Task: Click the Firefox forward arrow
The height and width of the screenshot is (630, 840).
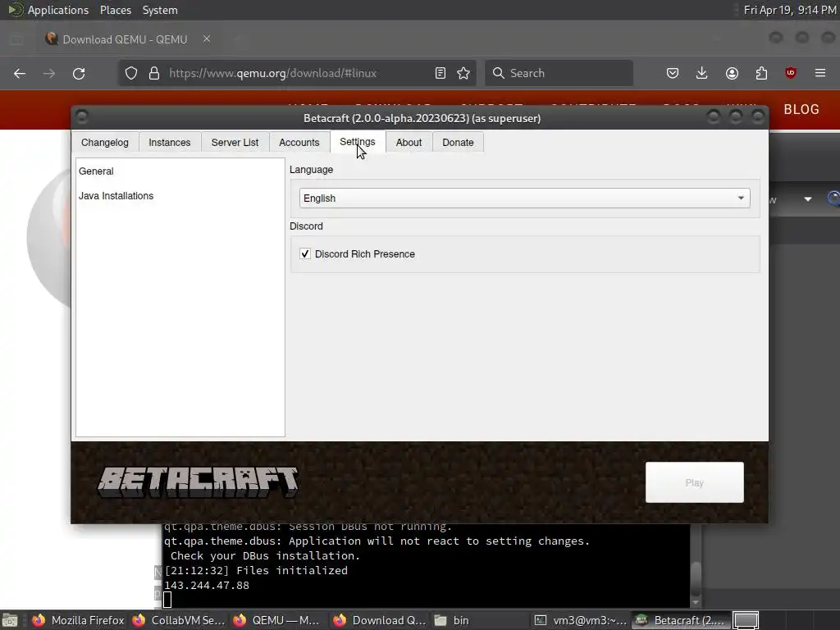Action: point(48,73)
